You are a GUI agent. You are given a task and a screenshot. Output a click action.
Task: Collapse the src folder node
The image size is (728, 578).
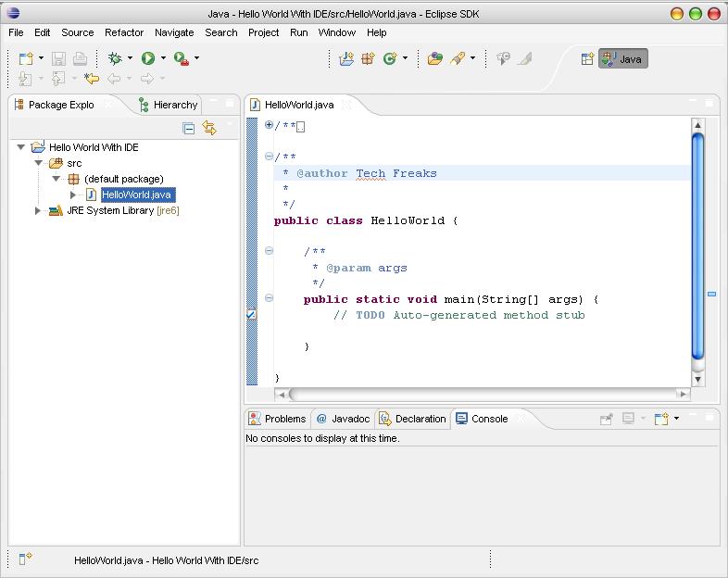(39, 163)
